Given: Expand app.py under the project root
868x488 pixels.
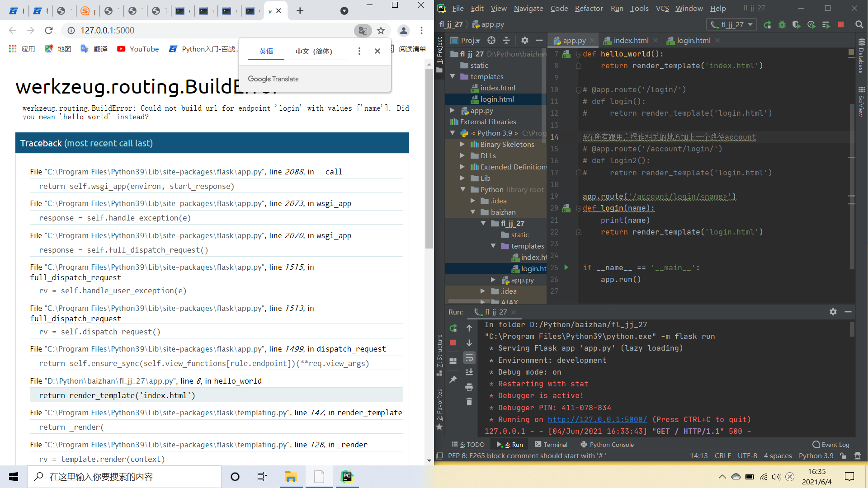Looking at the screenshot, I should click(x=453, y=111).
